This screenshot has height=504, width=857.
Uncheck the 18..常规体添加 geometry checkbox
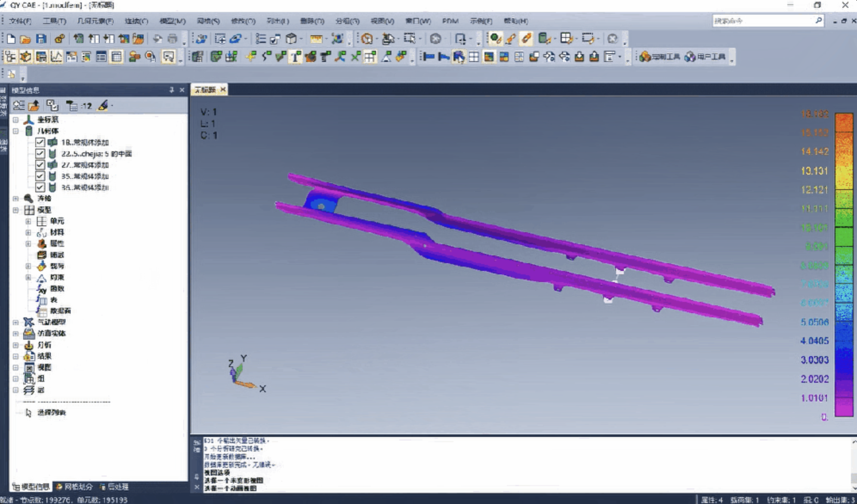[x=40, y=142]
